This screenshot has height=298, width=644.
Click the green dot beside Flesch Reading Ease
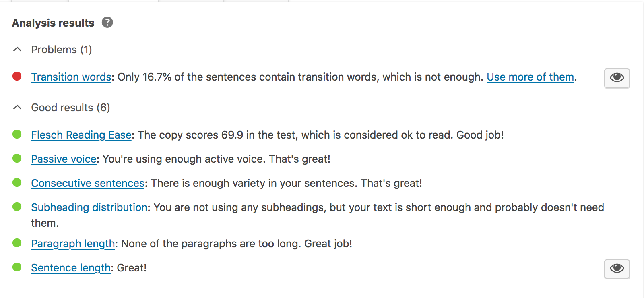(x=17, y=133)
